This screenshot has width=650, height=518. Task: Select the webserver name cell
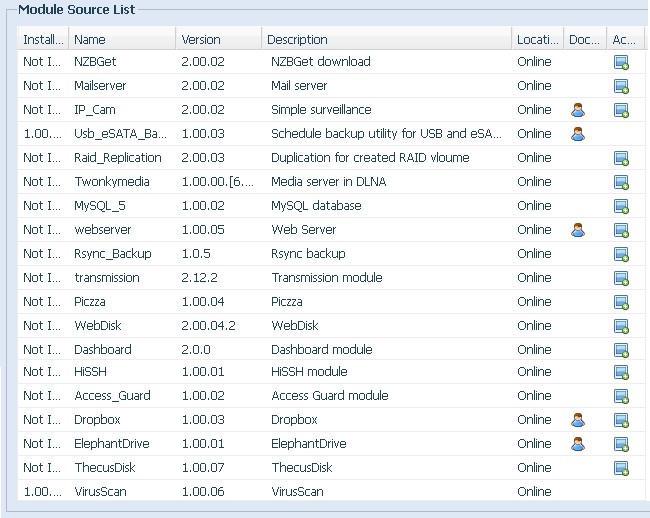(x=102, y=230)
